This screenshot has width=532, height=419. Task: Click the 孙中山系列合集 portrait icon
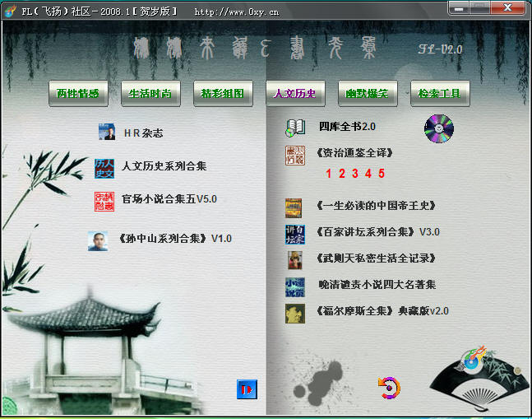tap(98, 240)
